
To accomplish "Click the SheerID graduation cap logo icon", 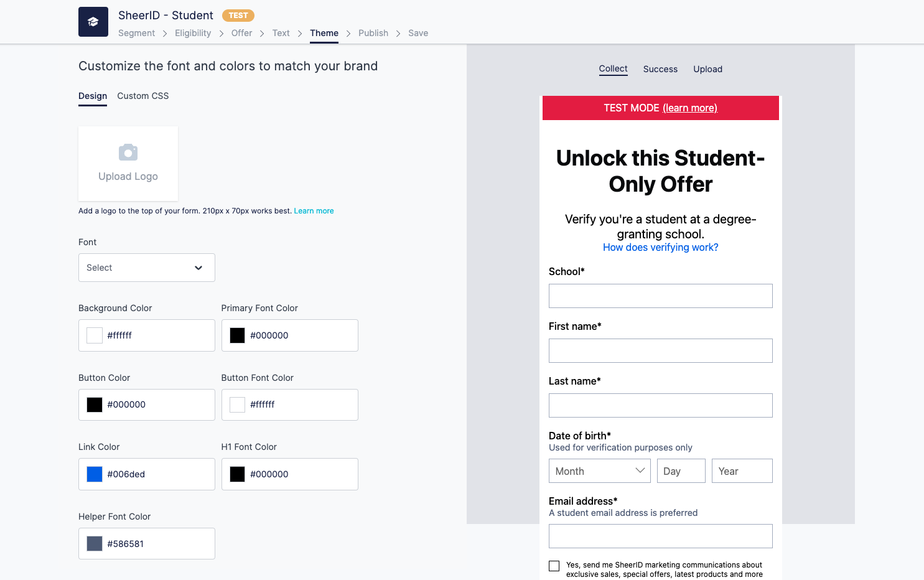I will [x=93, y=21].
